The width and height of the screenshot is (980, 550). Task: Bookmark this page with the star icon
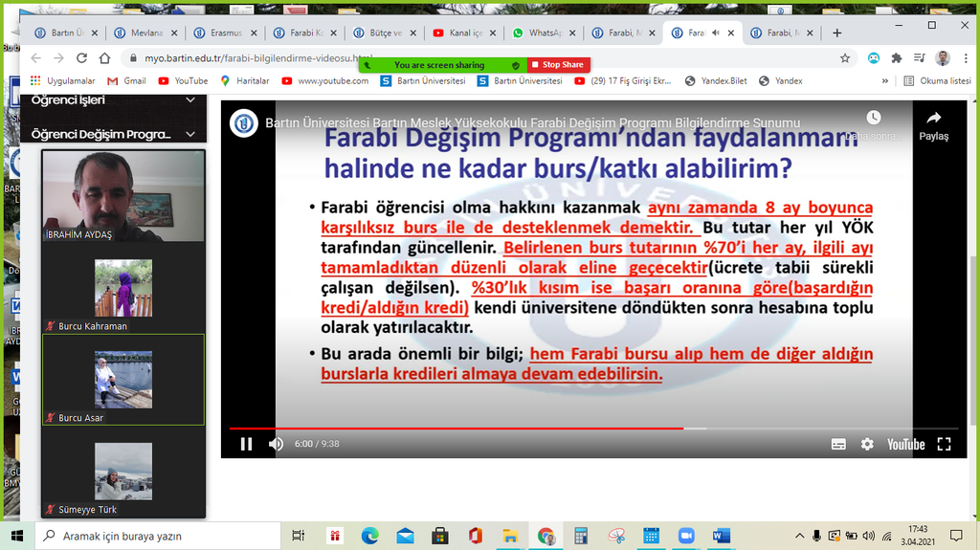click(845, 58)
